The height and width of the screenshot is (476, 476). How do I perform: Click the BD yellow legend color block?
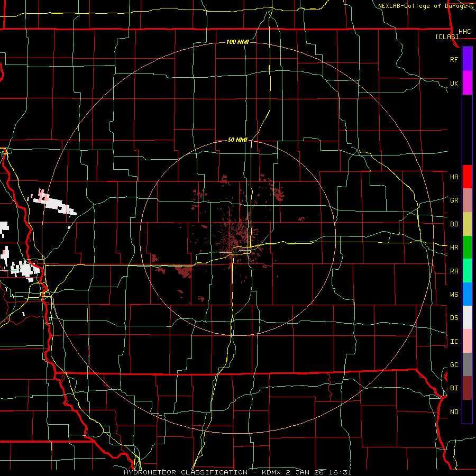(467, 224)
